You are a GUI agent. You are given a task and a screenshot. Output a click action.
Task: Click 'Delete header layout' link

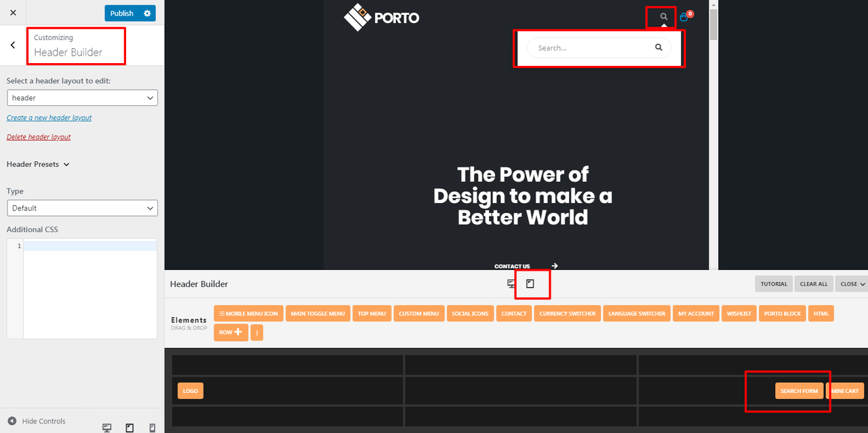(x=39, y=137)
